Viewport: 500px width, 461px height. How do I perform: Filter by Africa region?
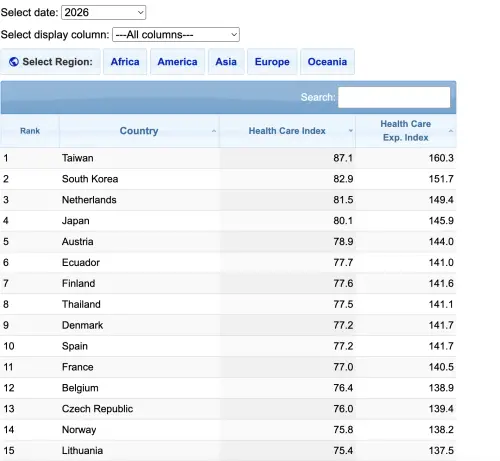pyautogui.click(x=125, y=62)
